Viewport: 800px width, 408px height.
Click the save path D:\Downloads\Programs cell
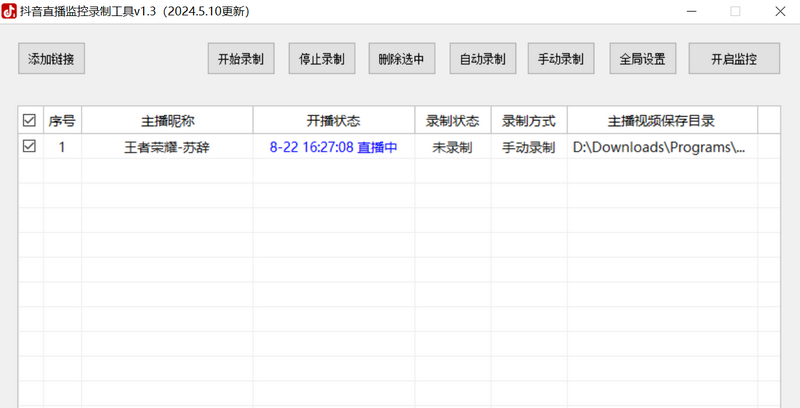click(x=660, y=147)
